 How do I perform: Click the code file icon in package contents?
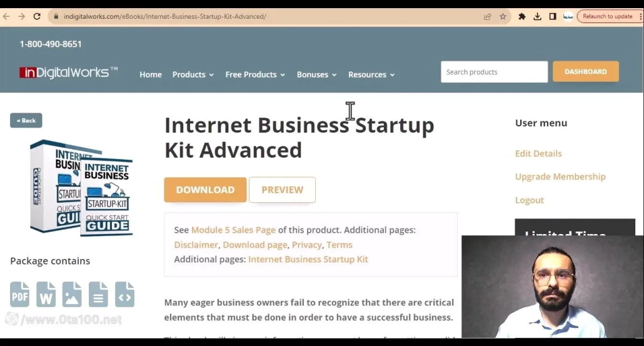[124, 294]
